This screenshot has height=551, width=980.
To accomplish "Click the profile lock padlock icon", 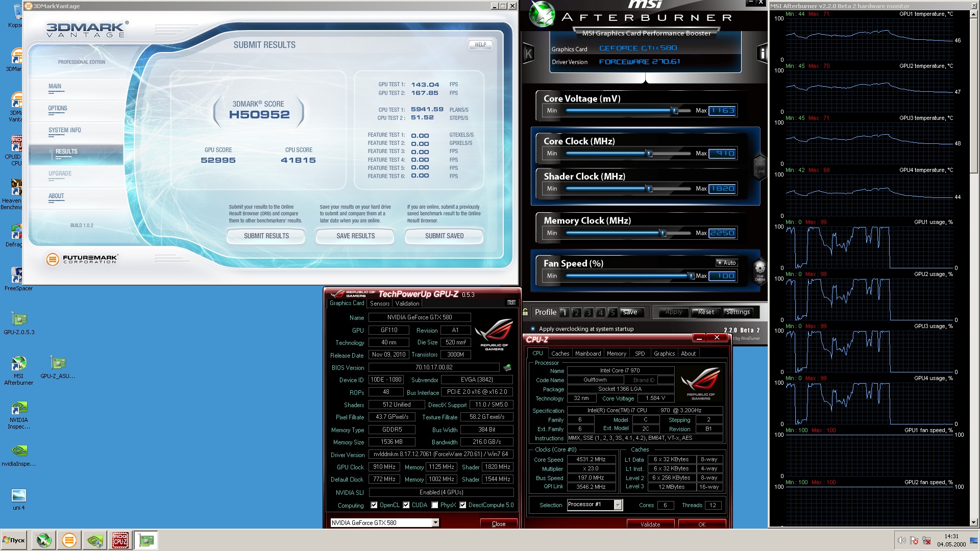I will [x=525, y=312].
